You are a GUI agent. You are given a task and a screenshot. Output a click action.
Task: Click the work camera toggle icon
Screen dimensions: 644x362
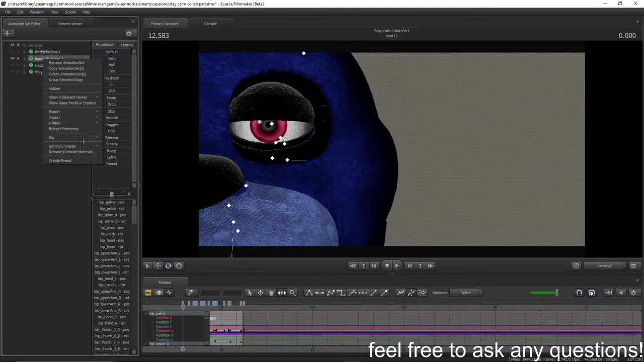click(577, 265)
